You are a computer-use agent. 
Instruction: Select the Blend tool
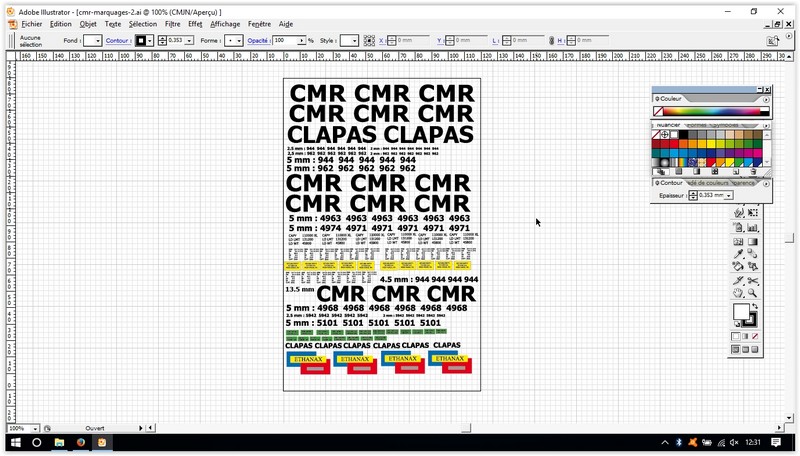tap(753, 254)
